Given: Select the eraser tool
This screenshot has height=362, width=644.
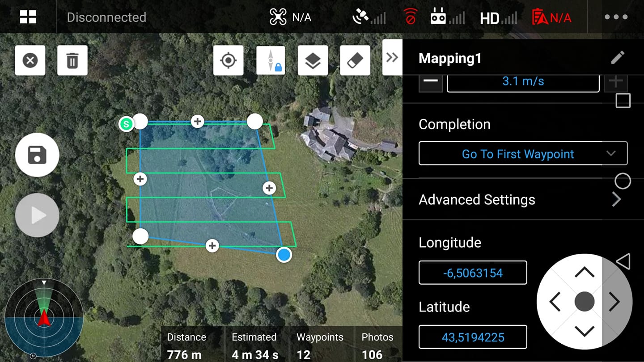Looking at the screenshot, I should [355, 60].
